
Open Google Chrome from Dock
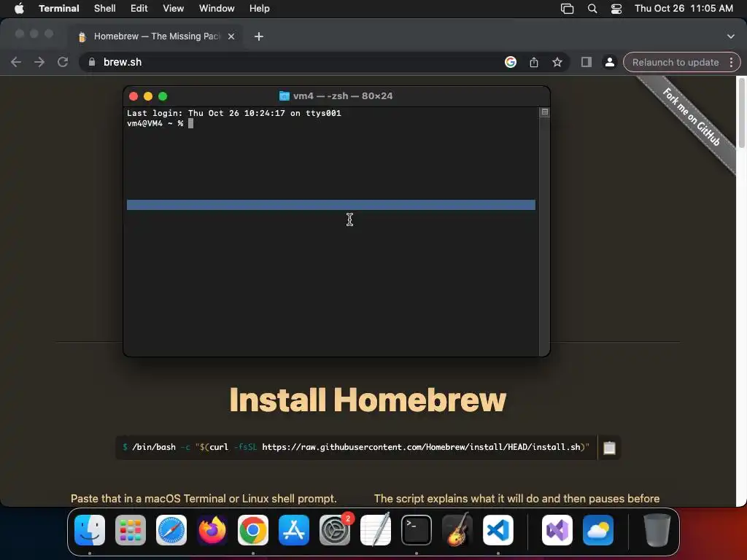coord(253,530)
